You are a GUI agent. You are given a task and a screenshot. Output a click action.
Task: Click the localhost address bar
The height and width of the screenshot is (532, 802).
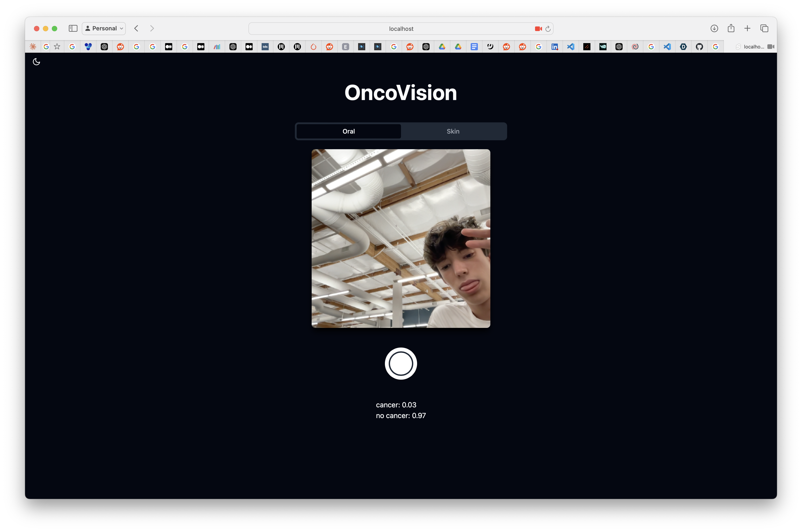pyautogui.click(x=401, y=29)
